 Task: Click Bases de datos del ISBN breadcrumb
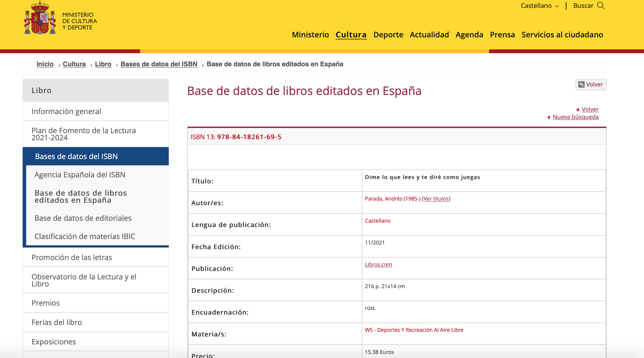pos(159,64)
